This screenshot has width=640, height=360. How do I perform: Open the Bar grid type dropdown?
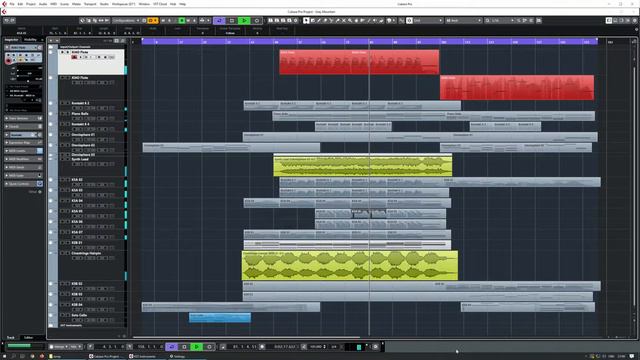pyautogui.click(x=463, y=20)
